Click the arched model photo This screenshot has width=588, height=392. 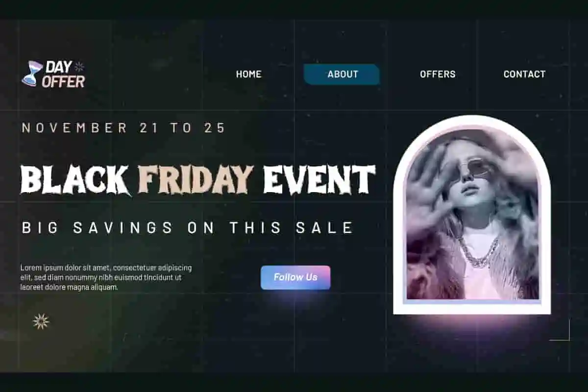[472, 216]
